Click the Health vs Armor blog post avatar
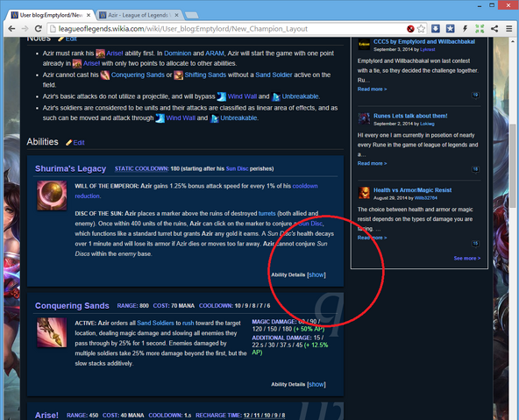The image size is (519, 420). [x=364, y=193]
